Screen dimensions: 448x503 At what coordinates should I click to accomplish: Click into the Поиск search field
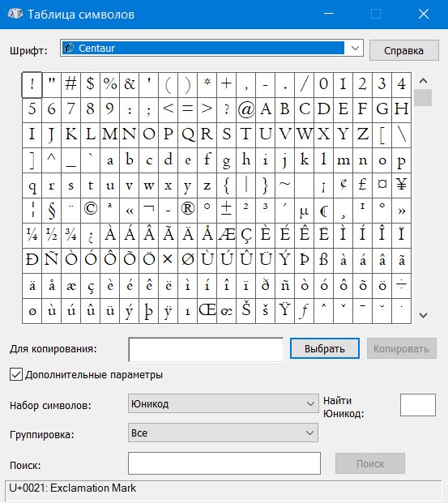[224, 463]
